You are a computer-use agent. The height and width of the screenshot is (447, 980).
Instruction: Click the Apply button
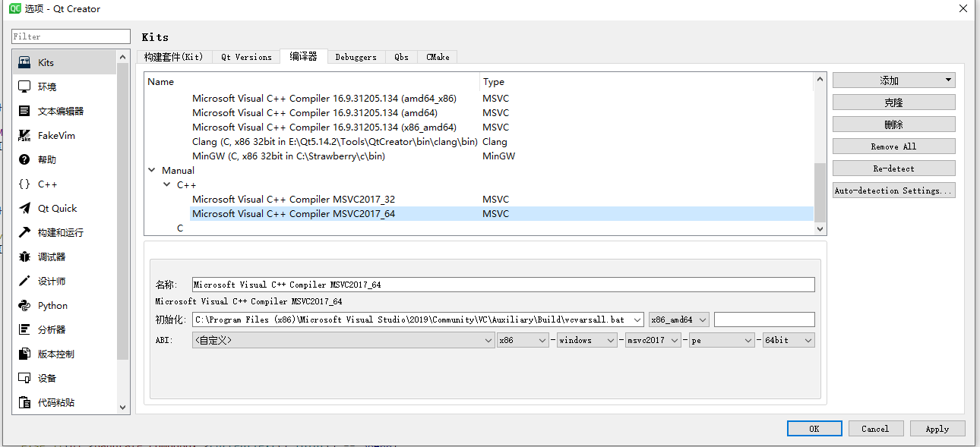click(937, 429)
